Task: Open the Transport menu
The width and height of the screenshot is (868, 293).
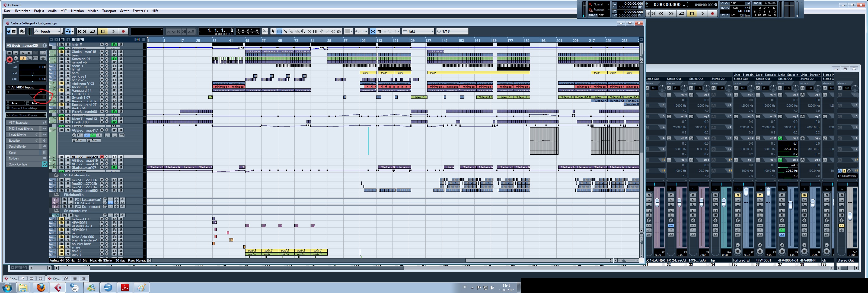Action: point(109,11)
